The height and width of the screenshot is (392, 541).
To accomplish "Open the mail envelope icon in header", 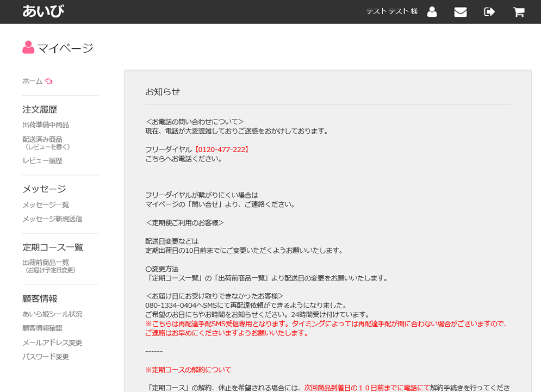I will [461, 12].
